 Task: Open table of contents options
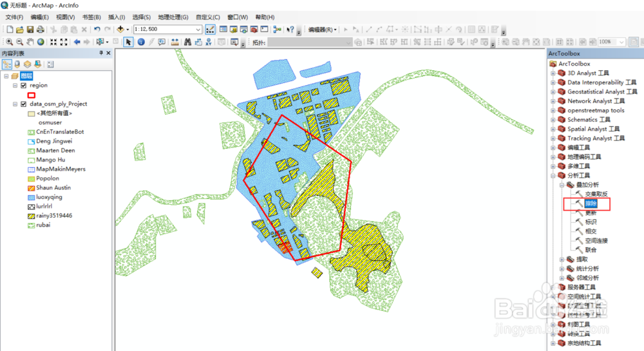point(50,64)
